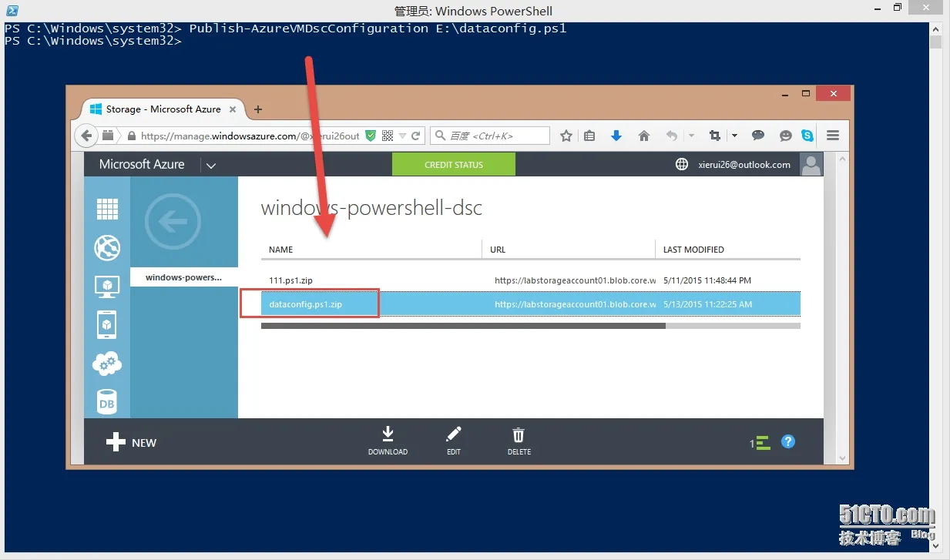The image size is (950, 560).
Task: Click the DELETE trash icon in bottom bar
Action: 519,441
